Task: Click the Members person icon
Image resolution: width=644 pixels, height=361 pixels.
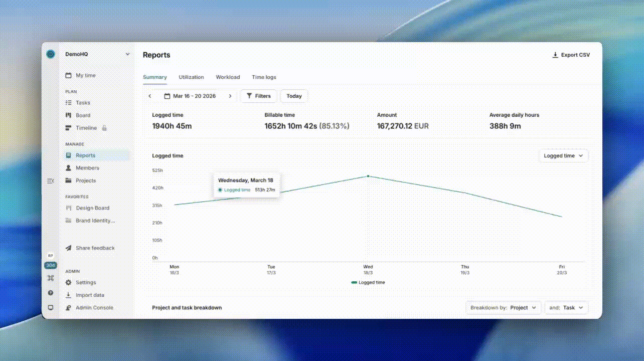Action: click(69, 168)
